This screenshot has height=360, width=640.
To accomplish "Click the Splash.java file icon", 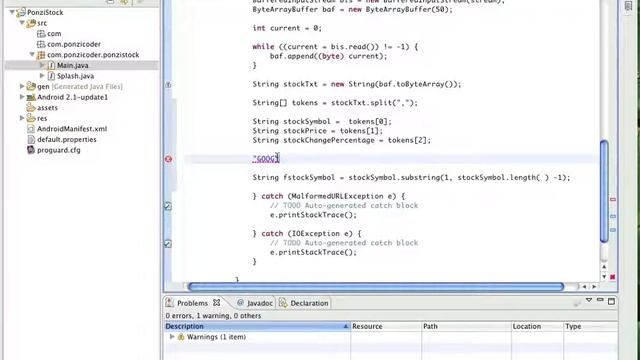I will tap(51, 76).
